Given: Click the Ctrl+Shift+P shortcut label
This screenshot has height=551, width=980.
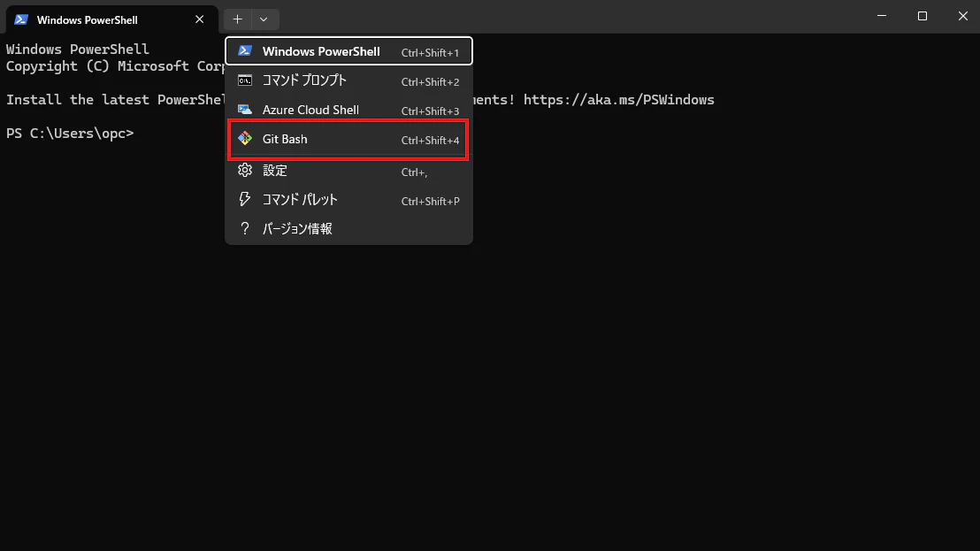Looking at the screenshot, I should click(430, 201).
